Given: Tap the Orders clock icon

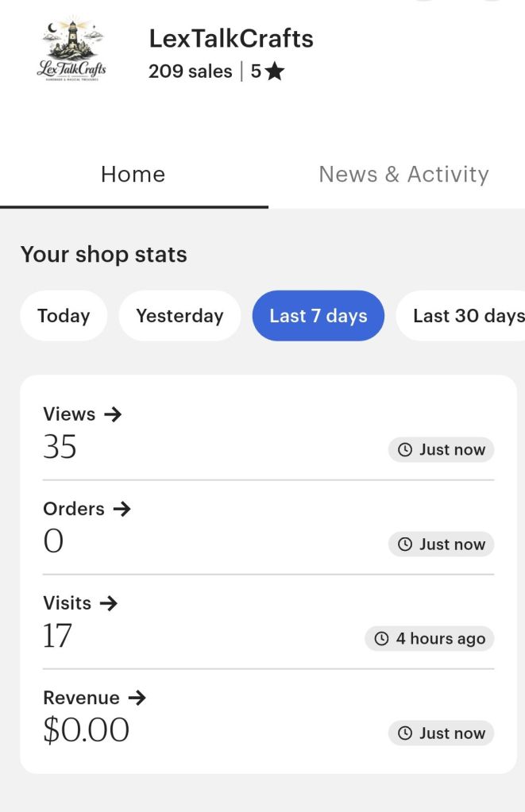Looking at the screenshot, I should coord(405,545).
